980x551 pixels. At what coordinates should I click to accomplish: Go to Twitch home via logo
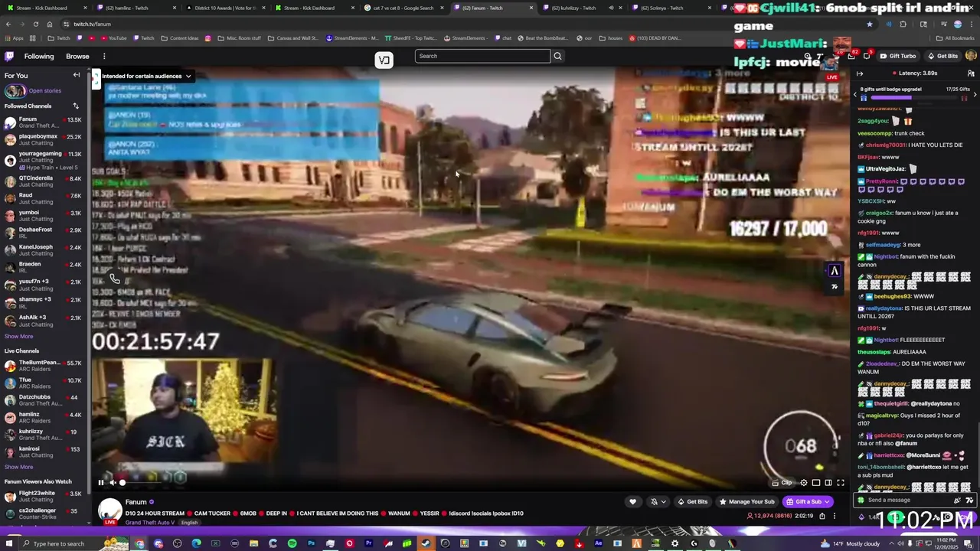click(9, 56)
